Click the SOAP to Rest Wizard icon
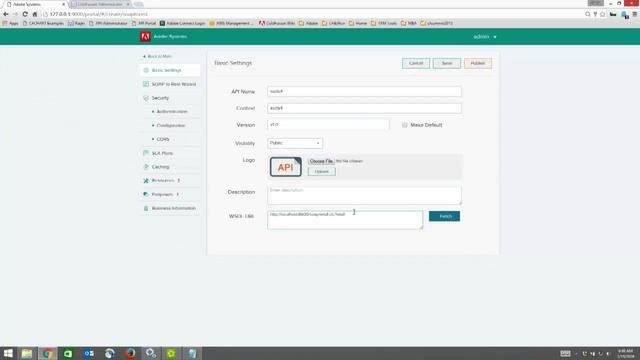The image size is (640, 360). 146,84
